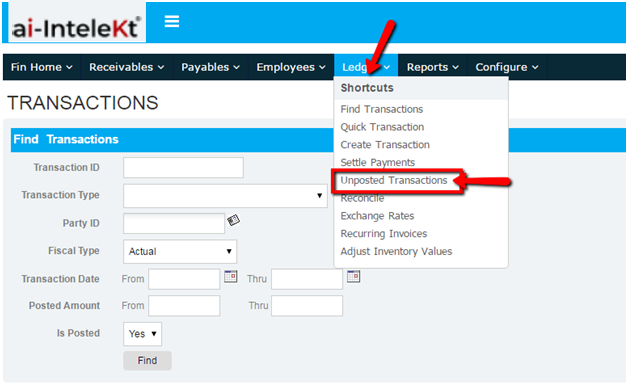Focus Transaction Date Thru field
Image resolution: width=628 pixels, height=387 pixels.
[307, 279]
